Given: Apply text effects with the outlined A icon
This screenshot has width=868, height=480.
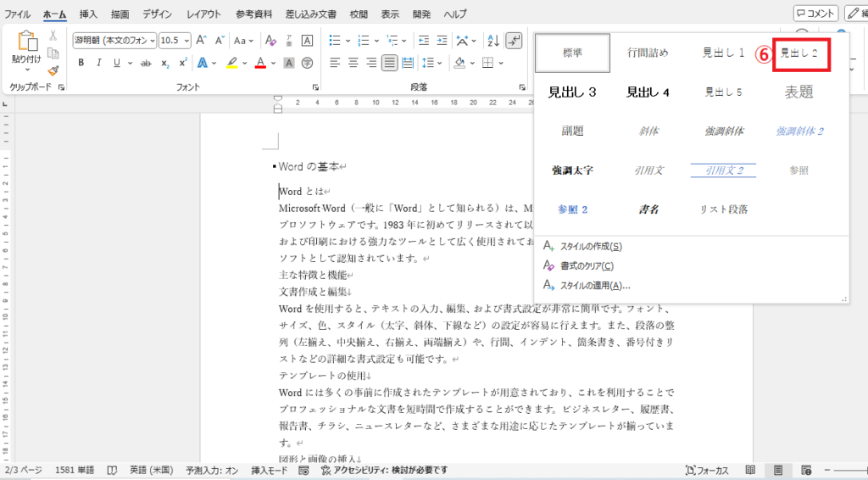Looking at the screenshot, I should (203, 63).
